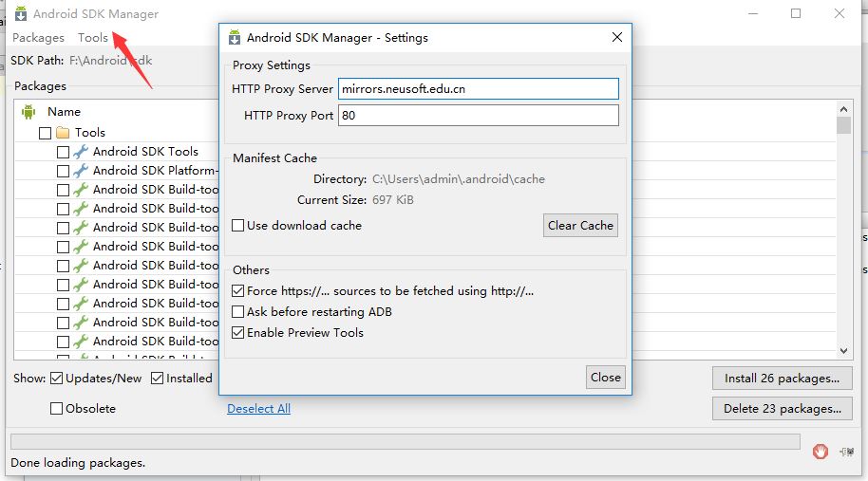Click the package loading progress bar
Viewport: 868px width, 481px height.
[406, 441]
